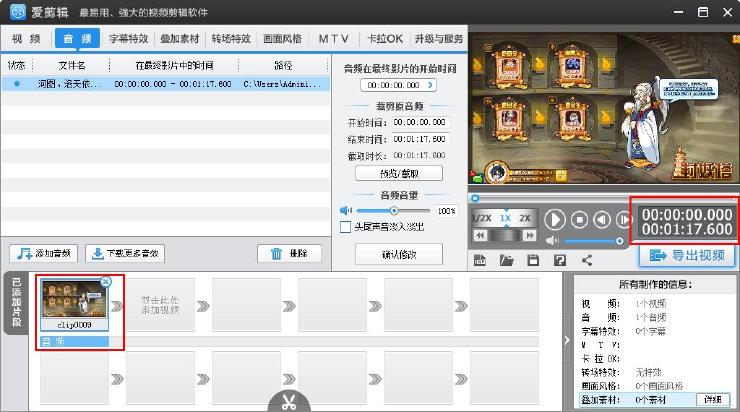Viewport: 740px width, 412px height.
Task: Click the 已添加片段 side tab
Action: 17,302
